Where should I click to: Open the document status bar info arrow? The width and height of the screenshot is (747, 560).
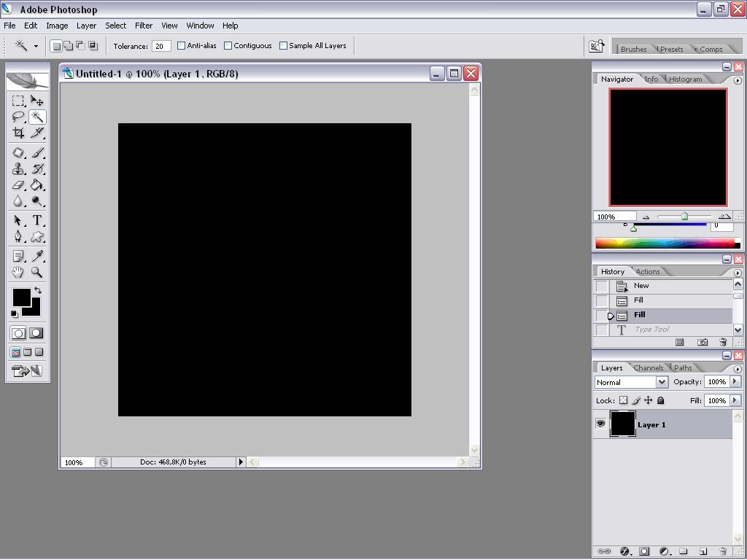[x=241, y=462]
